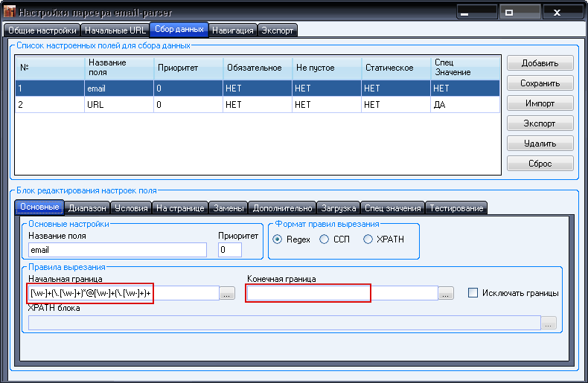Open editor for Начальная граница field

pyautogui.click(x=228, y=294)
